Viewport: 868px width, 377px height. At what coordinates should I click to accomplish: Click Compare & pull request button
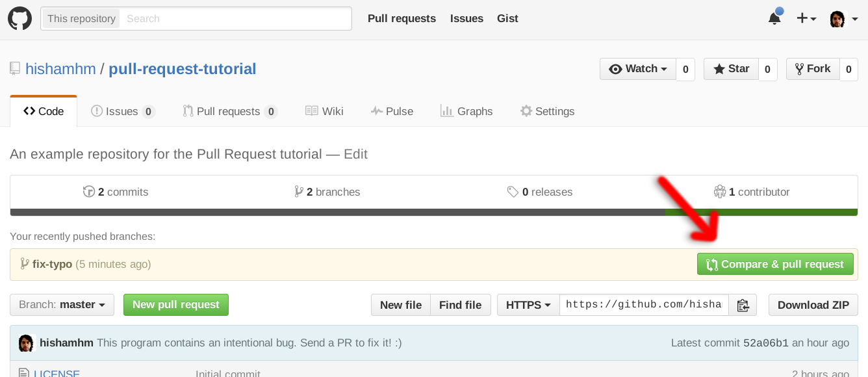(774, 264)
